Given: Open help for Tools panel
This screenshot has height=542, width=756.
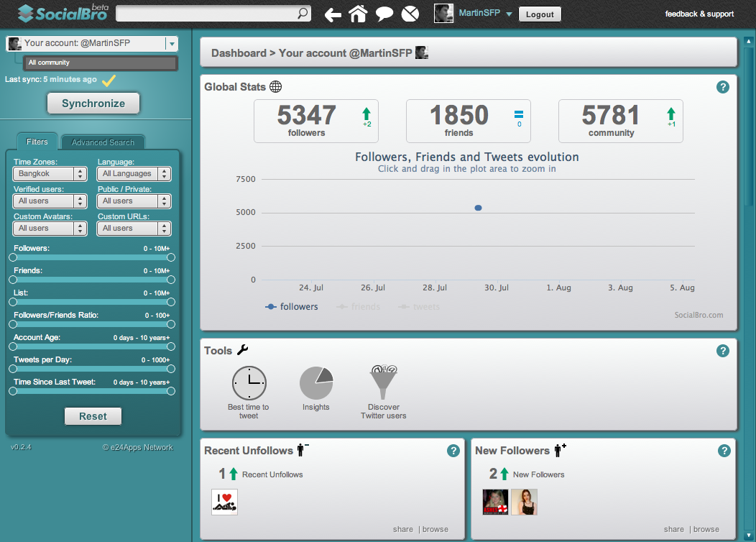Looking at the screenshot, I should pyautogui.click(x=723, y=351).
